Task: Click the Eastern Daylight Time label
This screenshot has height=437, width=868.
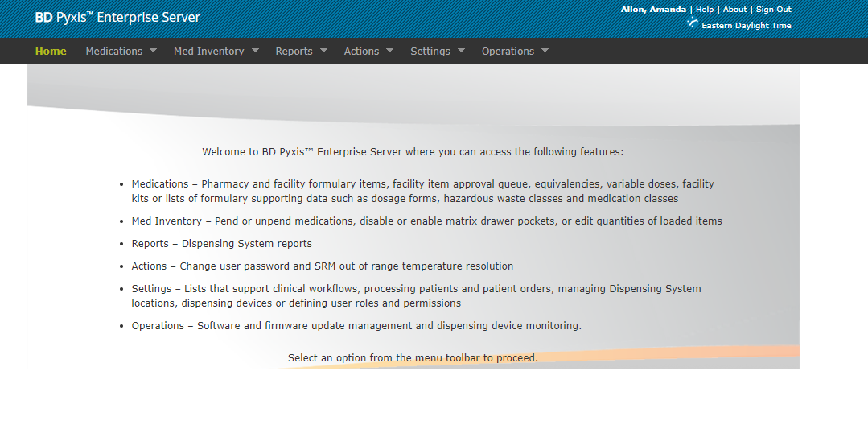Action: tap(746, 26)
